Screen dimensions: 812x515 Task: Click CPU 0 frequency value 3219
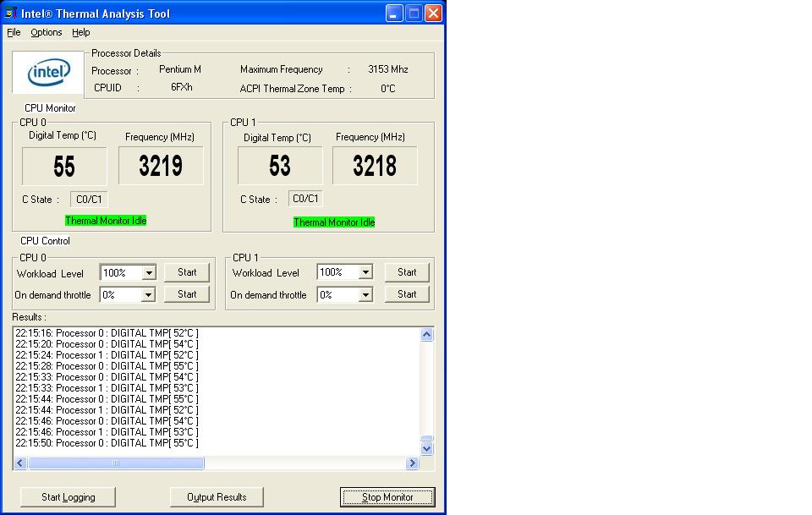(161, 166)
